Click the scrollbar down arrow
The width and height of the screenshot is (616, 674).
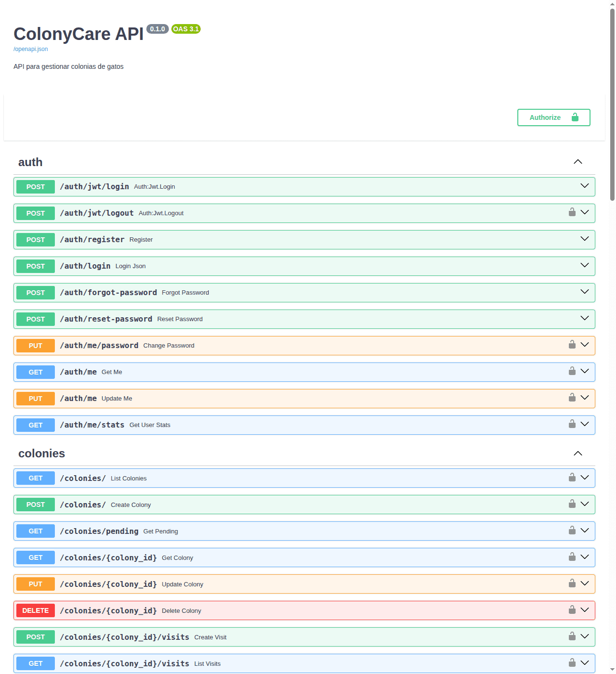pyautogui.click(x=612, y=670)
